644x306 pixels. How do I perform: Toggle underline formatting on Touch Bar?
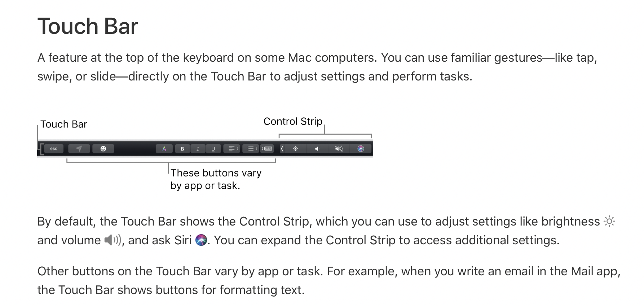pyautogui.click(x=213, y=149)
